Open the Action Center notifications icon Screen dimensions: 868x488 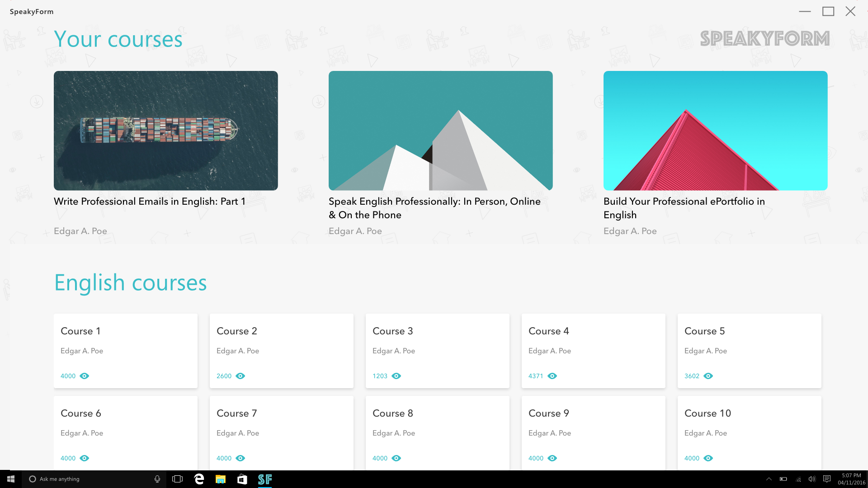pos(827,479)
